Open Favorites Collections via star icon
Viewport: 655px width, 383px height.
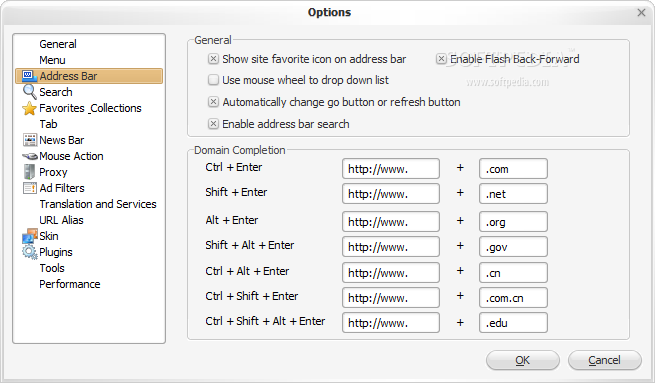[29, 108]
